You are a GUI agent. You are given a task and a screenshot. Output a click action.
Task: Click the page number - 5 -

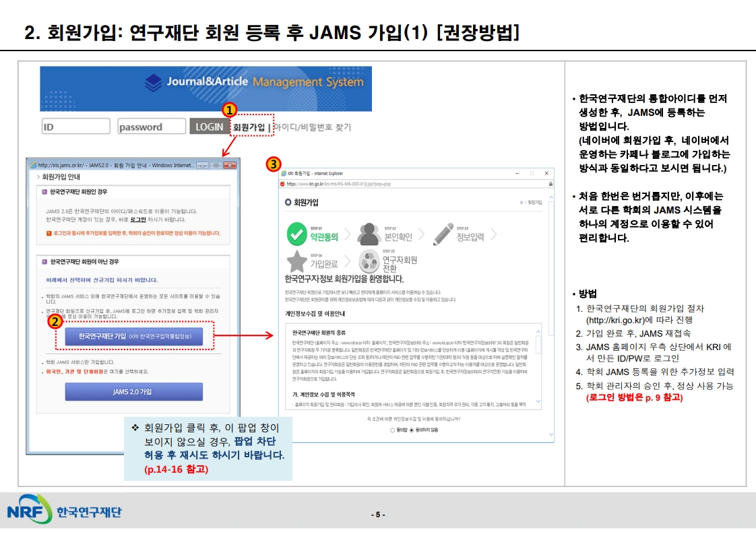[378, 514]
